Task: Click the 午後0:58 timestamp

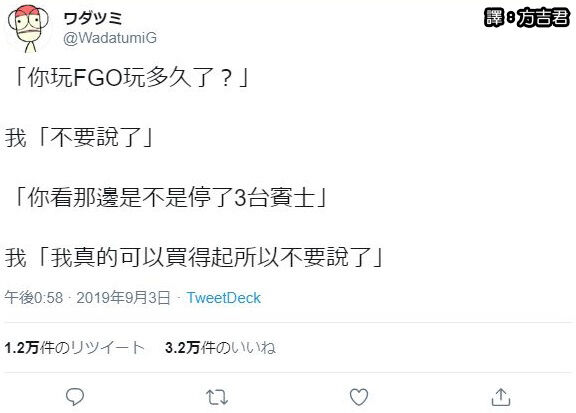Action: [34, 298]
